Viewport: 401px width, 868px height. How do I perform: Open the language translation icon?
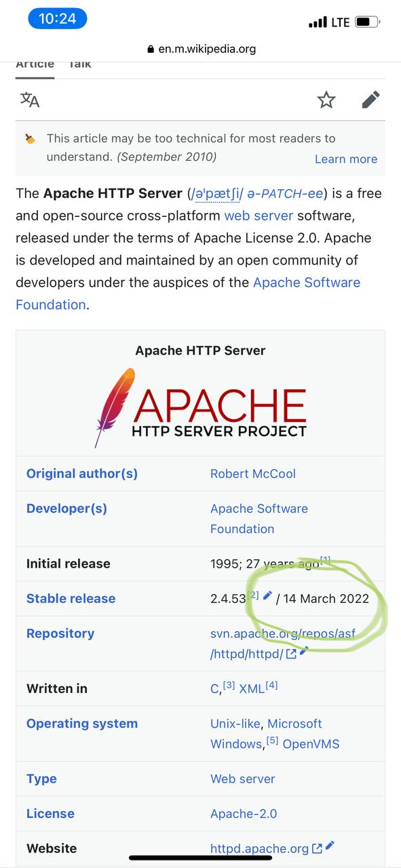pyautogui.click(x=30, y=100)
